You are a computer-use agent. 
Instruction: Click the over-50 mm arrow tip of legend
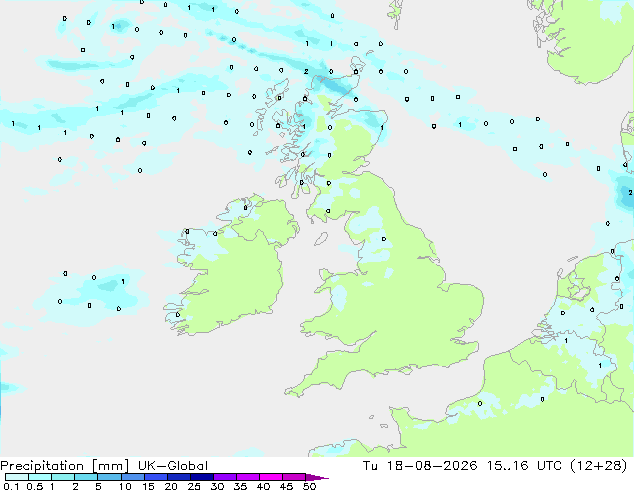tap(317, 477)
